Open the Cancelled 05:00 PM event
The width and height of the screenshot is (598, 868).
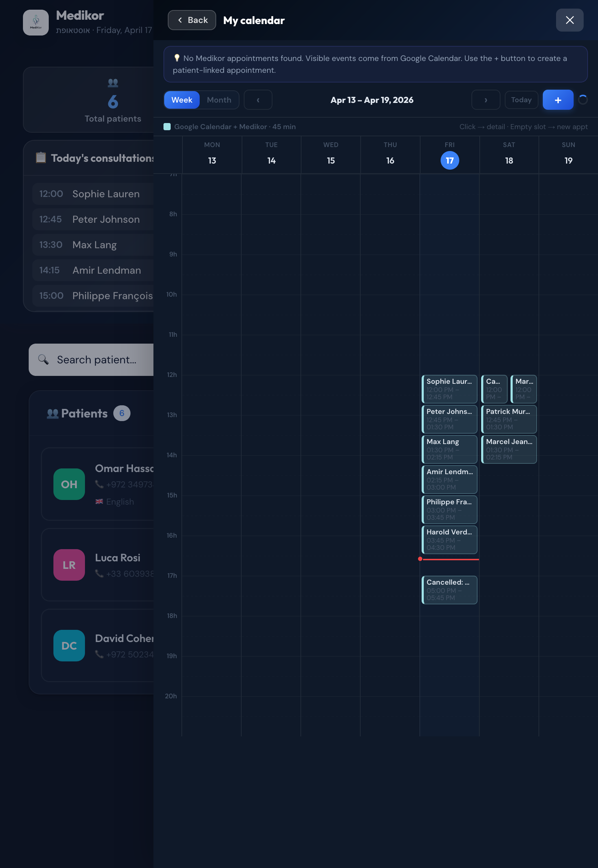[x=449, y=590]
